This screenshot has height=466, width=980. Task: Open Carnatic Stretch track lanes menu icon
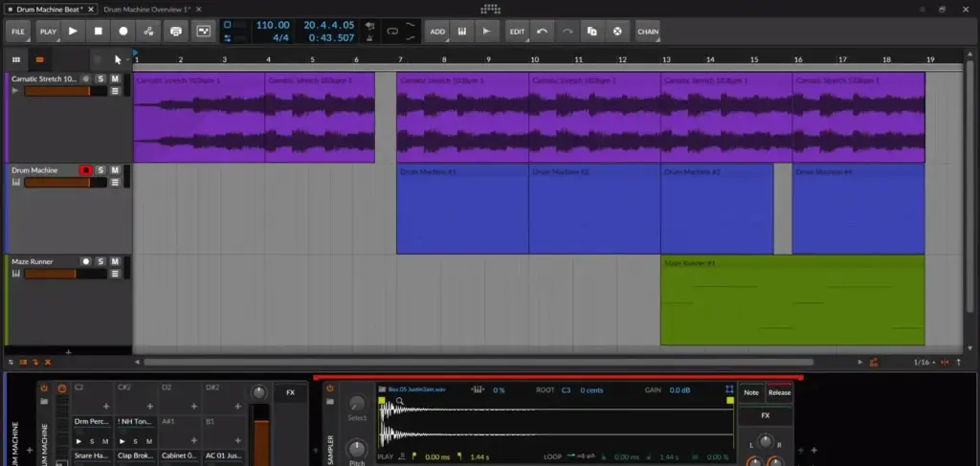pyautogui.click(x=115, y=91)
